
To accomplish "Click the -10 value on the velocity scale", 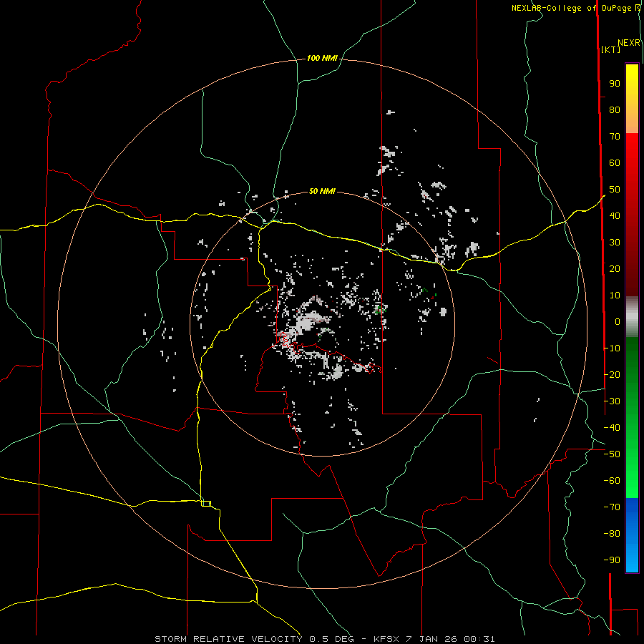I will (612, 348).
